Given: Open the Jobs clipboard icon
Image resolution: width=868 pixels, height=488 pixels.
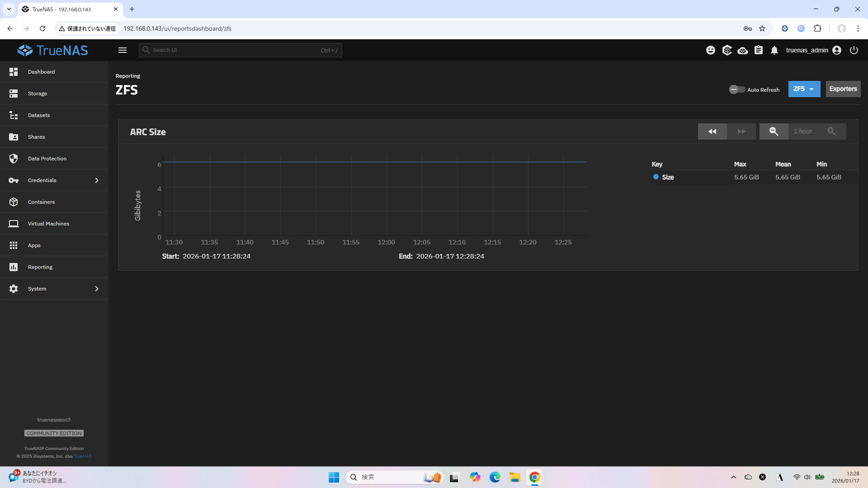Looking at the screenshot, I should pyautogui.click(x=759, y=50).
